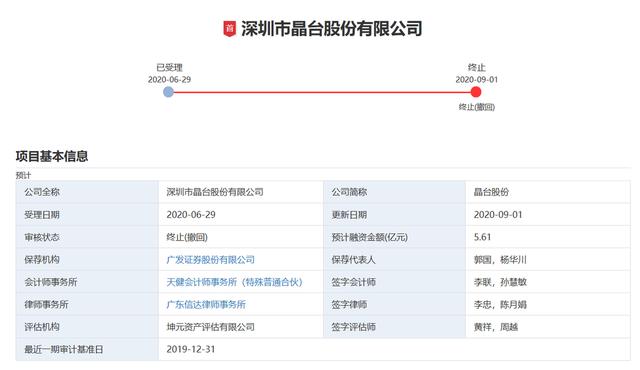Click the 深圳市晶台股份有限公司 page heading

point(332,29)
